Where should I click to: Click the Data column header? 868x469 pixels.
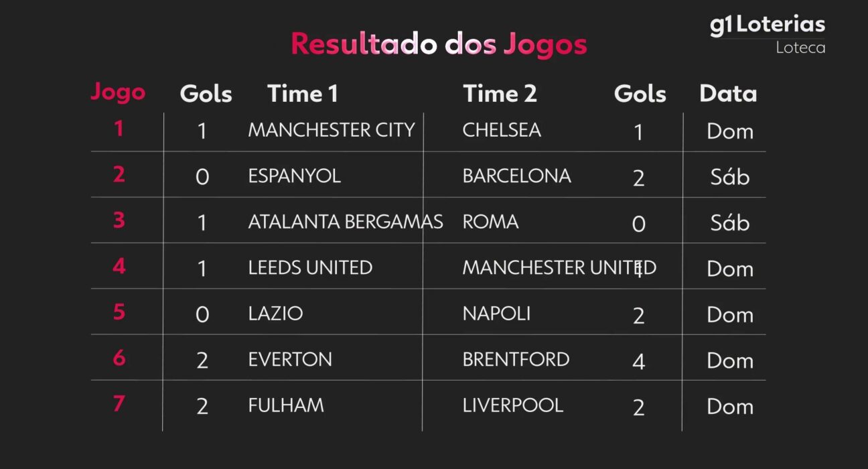728,94
